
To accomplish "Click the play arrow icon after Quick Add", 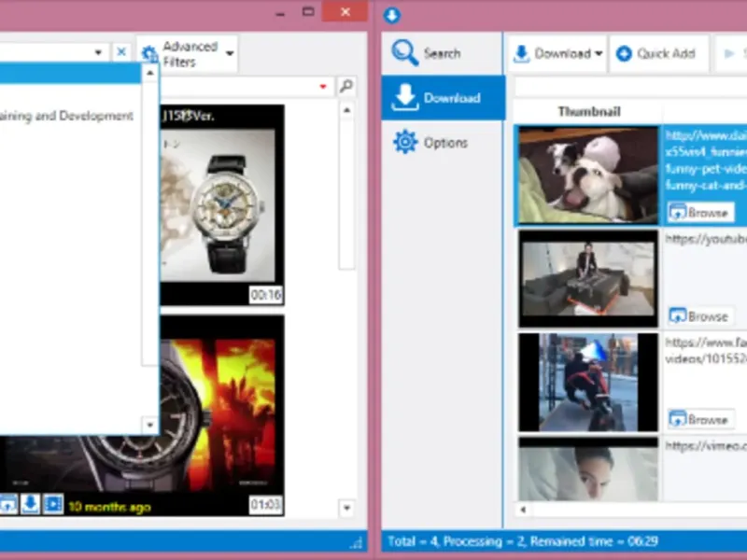I will [x=729, y=53].
